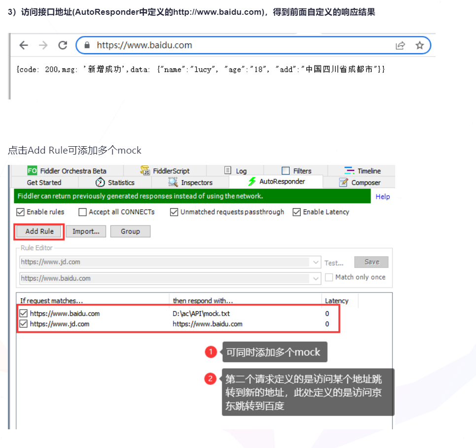Toggle Enable rules checkbox

pyautogui.click(x=20, y=212)
